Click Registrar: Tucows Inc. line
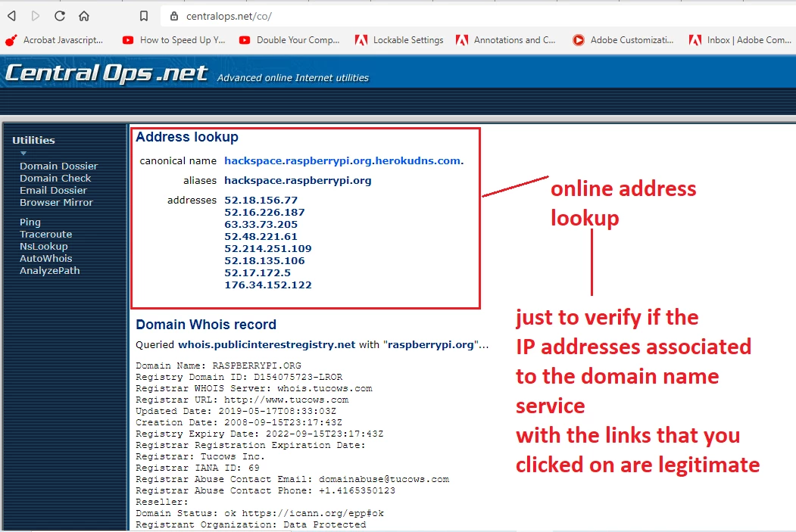This screenshot has height=532, width=796. [200, 456]
